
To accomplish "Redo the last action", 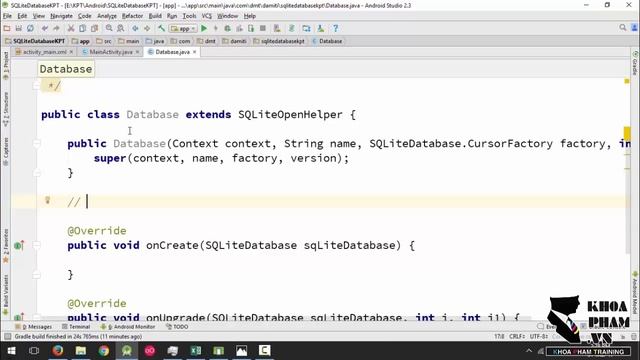I will 56,28.
